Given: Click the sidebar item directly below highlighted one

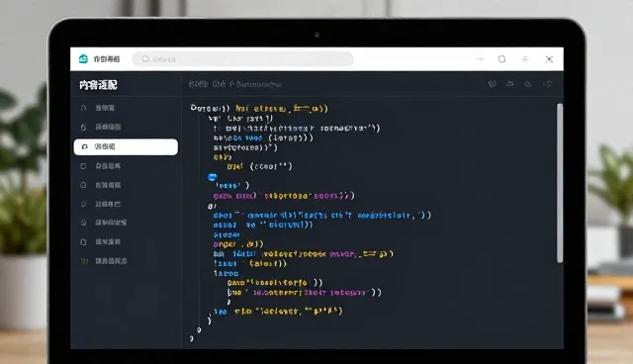Looking at the screenshot, I should click(101, 166).
